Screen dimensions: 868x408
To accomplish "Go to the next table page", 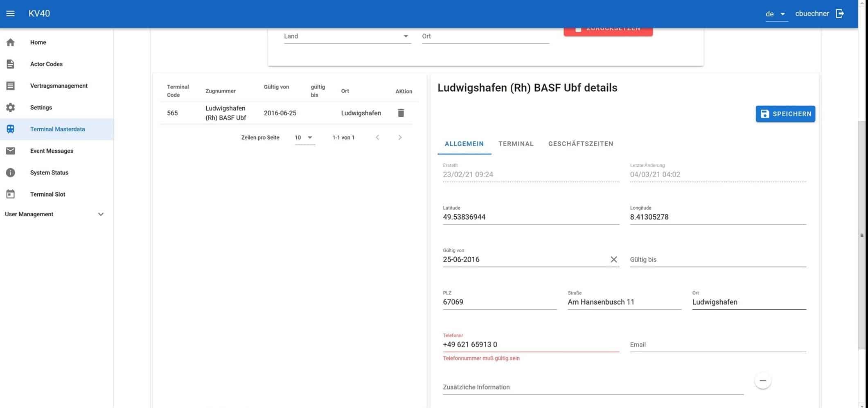I will click(400, 138).
